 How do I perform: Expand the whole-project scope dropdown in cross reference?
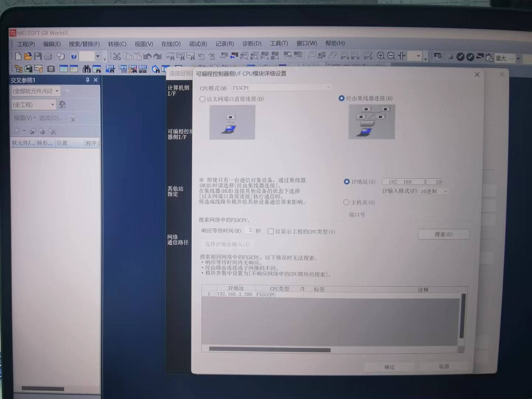52,105
